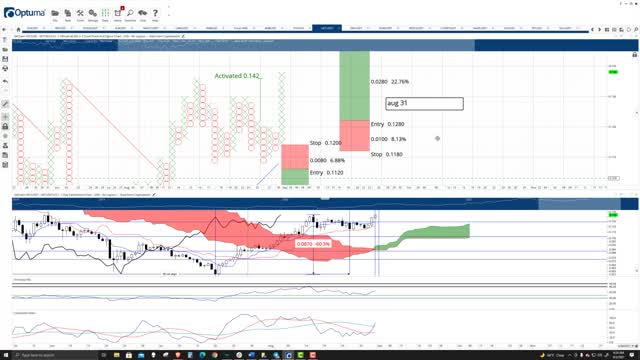The image size is (640, 360).
Task: Select the currently active dark blue tab
Action: click(327, 28)
